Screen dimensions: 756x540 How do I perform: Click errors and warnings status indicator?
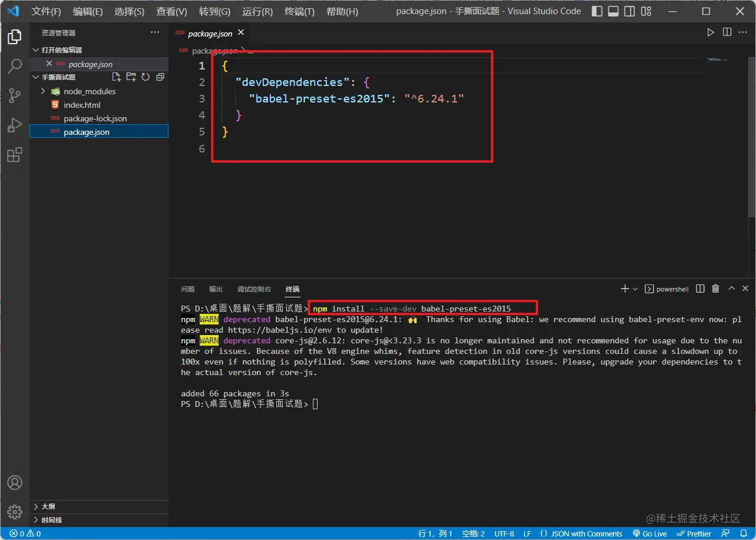[x=25, y=534]
